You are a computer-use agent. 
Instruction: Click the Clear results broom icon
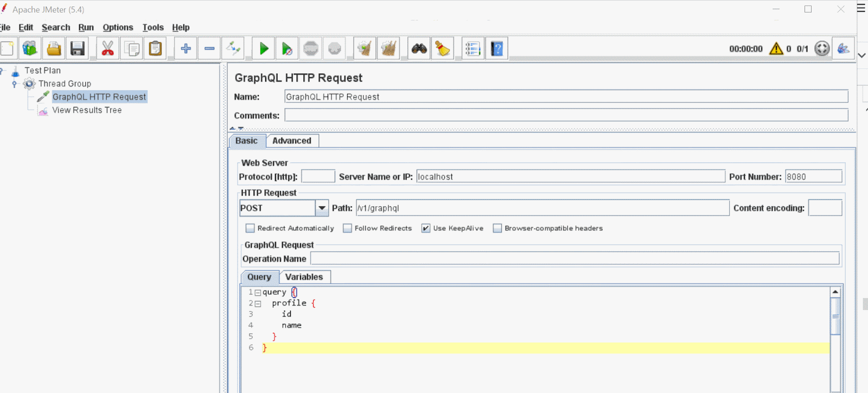point(365,49)
